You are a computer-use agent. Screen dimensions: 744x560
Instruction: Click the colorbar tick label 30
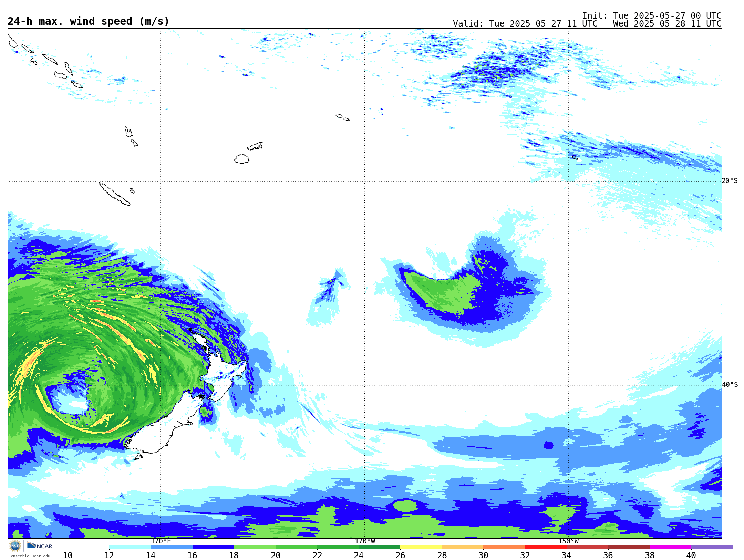[483, 555]
